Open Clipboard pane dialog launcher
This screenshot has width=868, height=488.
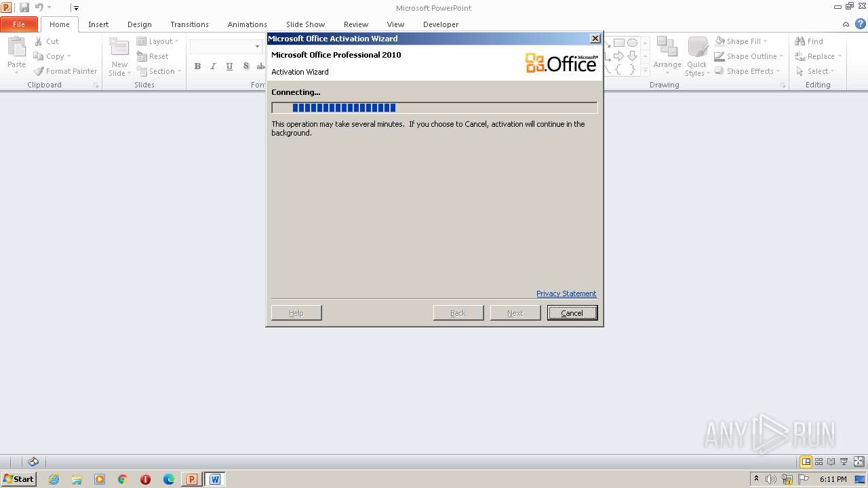tap(96, 85)
